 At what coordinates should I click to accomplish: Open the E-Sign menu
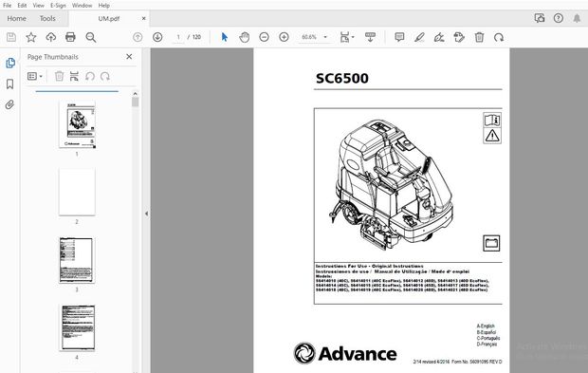(58, 6)
